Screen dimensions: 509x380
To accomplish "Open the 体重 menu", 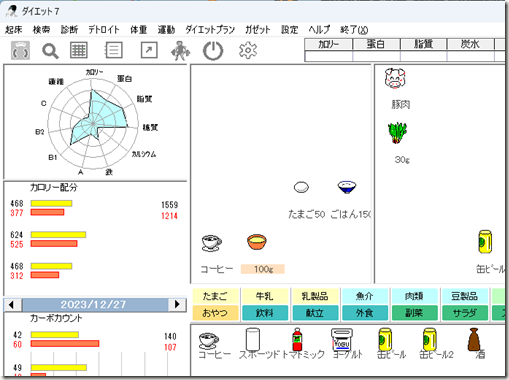I will point(139,30).
